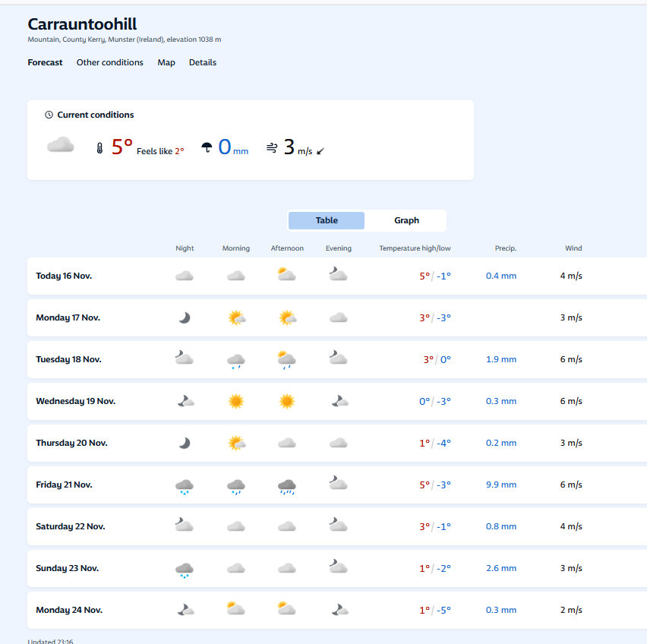Click Friday 21 Nov. afternoon heavy rain icon
The image size is (647, 644).
tap(287, 486)
